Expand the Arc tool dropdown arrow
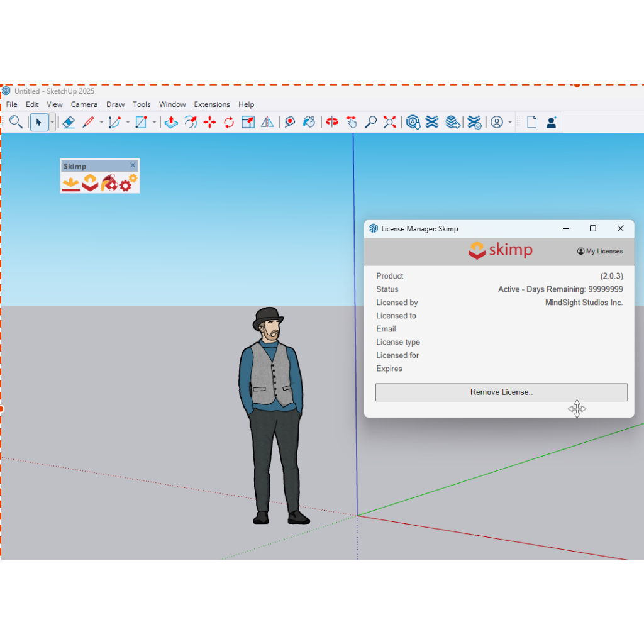 coord(128,122)
